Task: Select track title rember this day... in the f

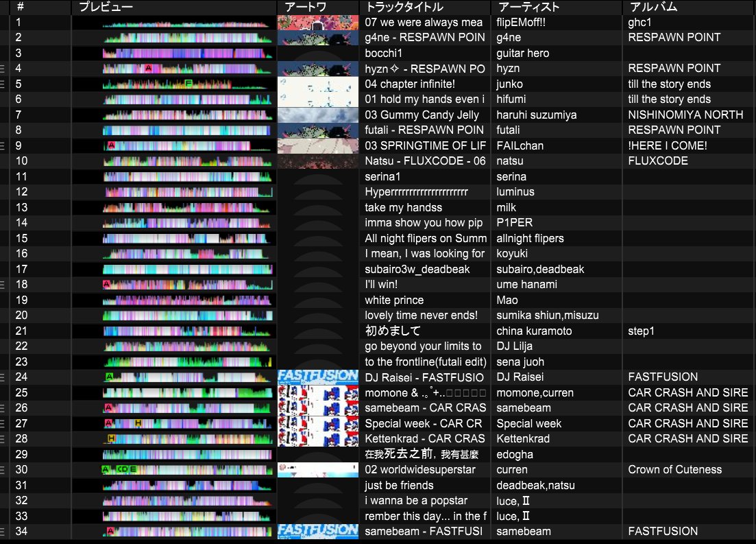Action: pos(426,516)
